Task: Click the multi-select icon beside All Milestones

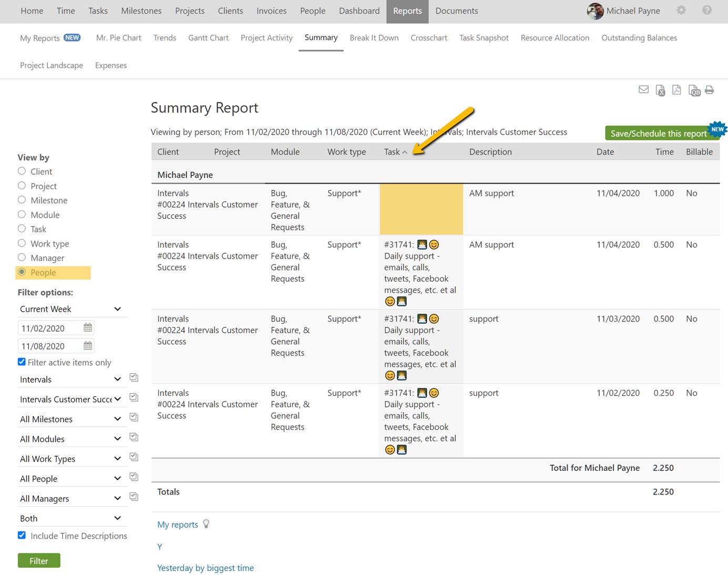Action: coord(134,417)
